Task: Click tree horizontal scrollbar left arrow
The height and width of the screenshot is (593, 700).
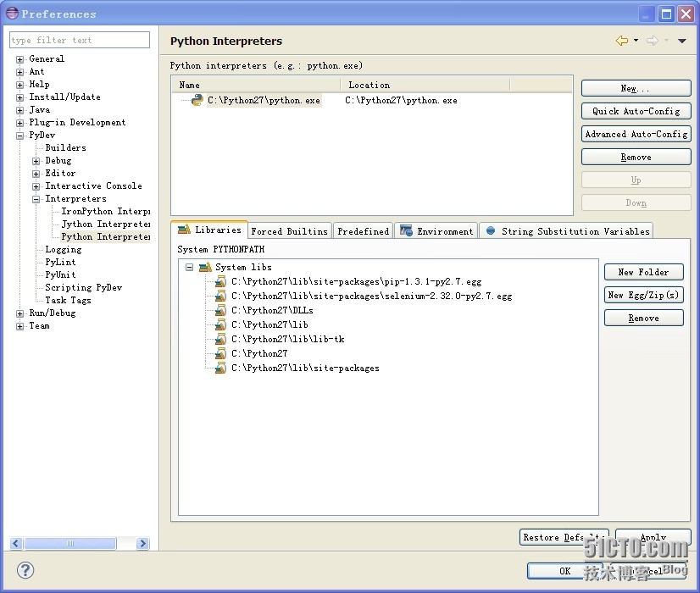Action: click(15, 544)
